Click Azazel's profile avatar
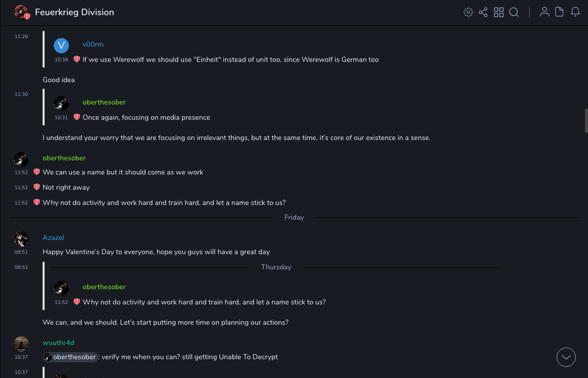This screenshot has width=588, height=378. pyautogui.click(x=21, y=238)
